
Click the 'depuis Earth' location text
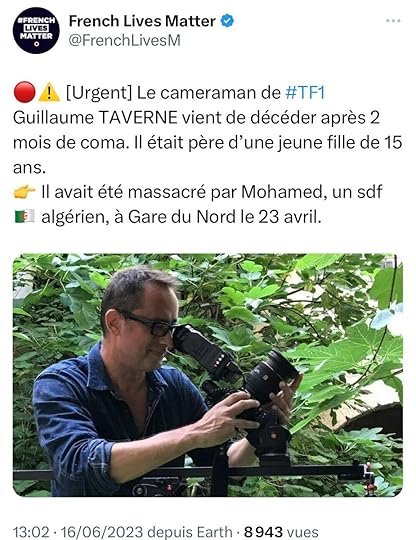click(x=189, y=532)
